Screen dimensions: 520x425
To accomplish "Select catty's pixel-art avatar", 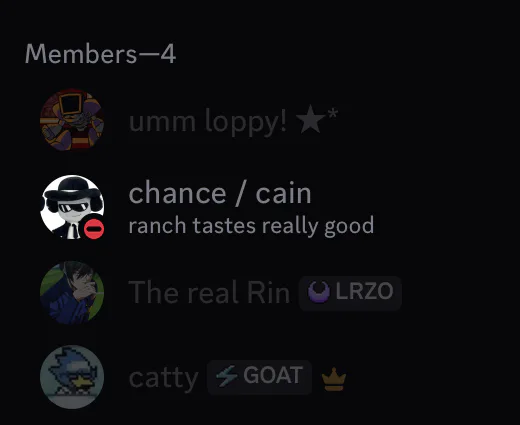I will pyautogui.click(x=72, y=377).
